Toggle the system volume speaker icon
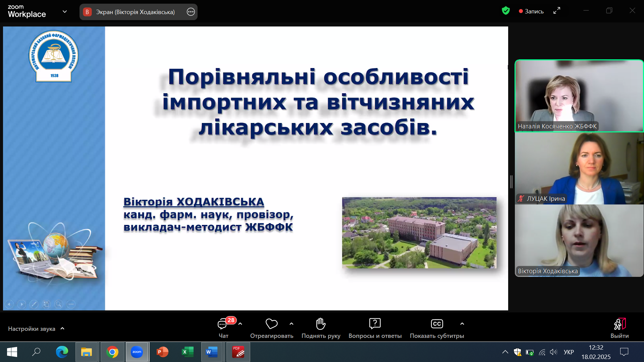Screen dimensions: 644x362 point(553,352)
